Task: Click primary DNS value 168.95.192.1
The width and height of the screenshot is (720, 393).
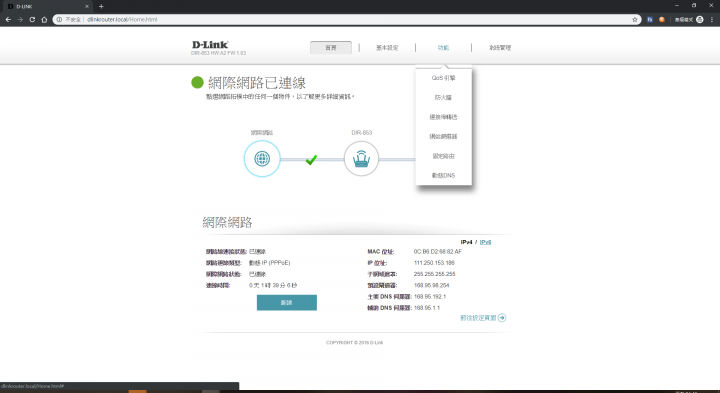Action: pos(430,297)
